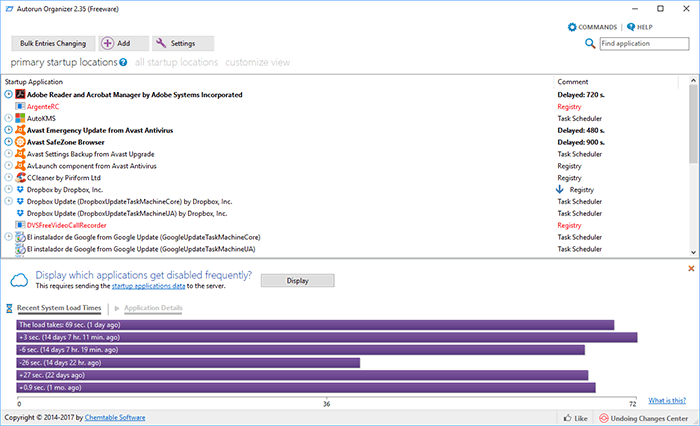Click the COMMANDS gear icon
This screenshot has height=426, width=700.
pos(572,27)
